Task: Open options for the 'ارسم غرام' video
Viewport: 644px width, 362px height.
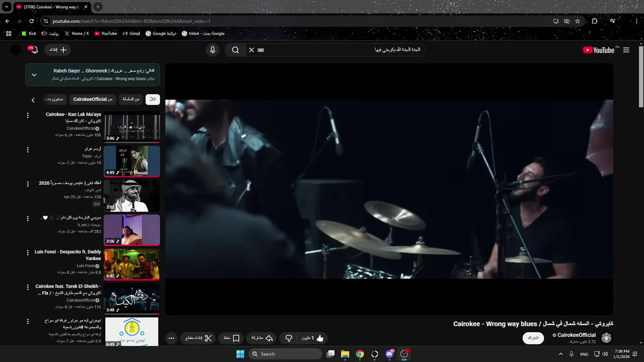Action: (28, 150)
